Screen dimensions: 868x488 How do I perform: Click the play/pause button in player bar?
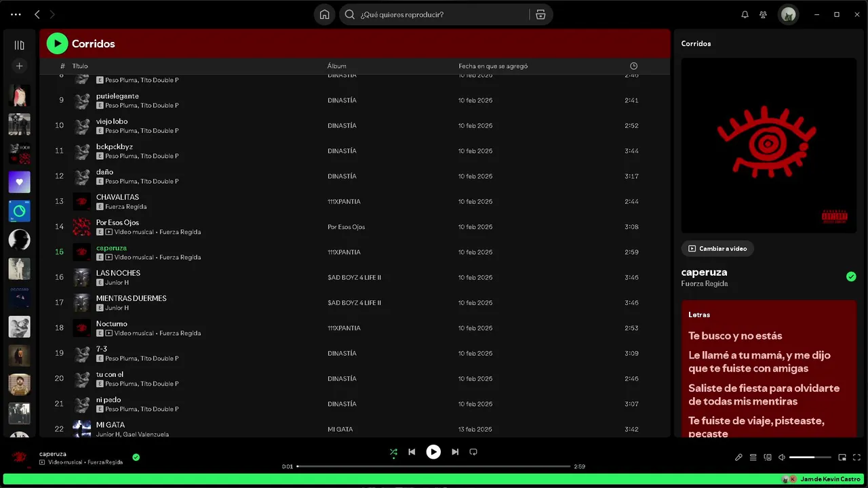[x=433, y=452]
